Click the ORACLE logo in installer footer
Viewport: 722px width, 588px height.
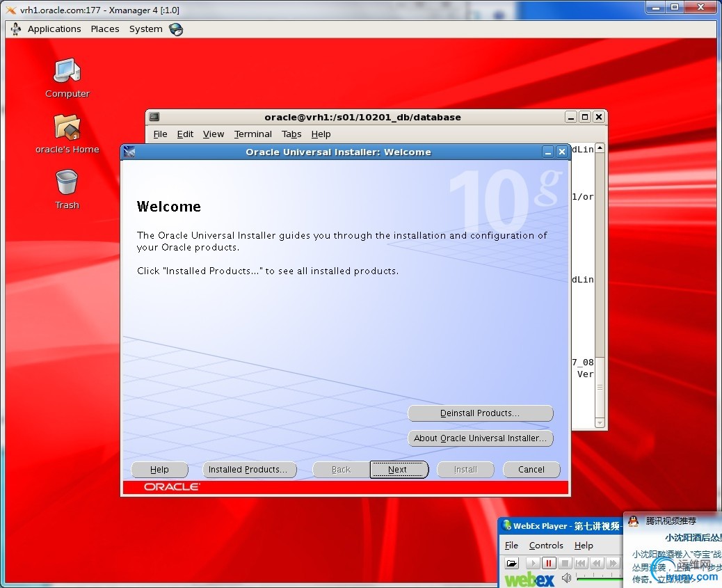point(172,487)
